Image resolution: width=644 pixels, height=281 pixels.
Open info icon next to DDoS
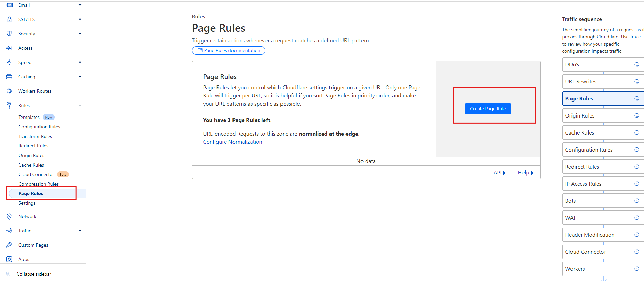(637, 64)
